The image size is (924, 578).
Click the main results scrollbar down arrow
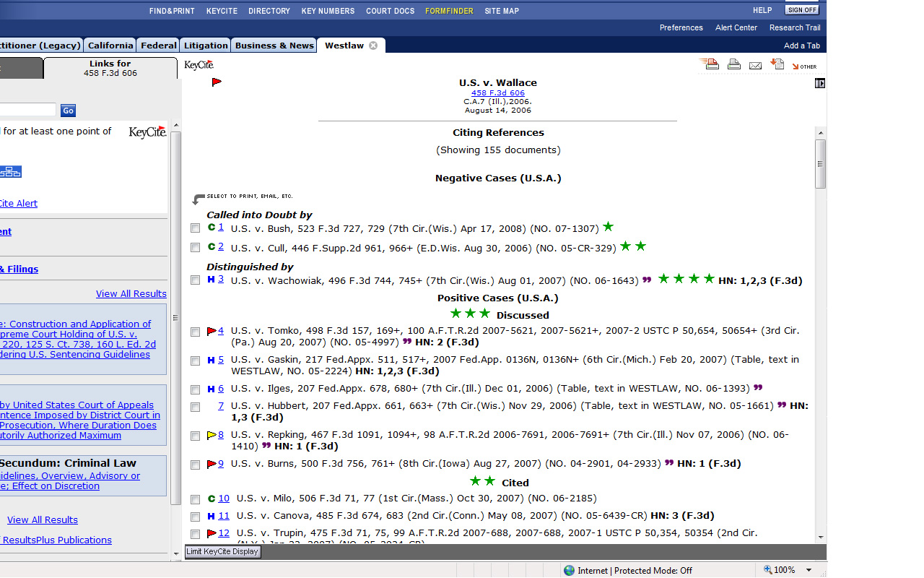820,537
